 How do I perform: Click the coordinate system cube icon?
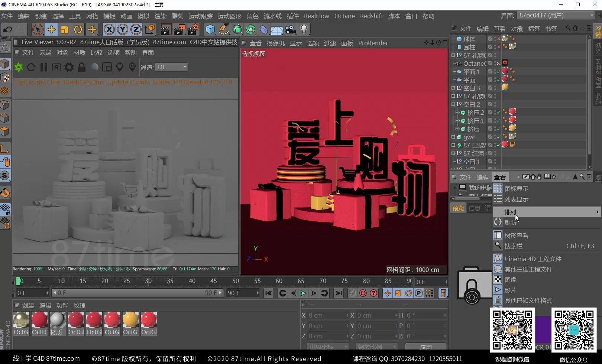click(150, 29)
